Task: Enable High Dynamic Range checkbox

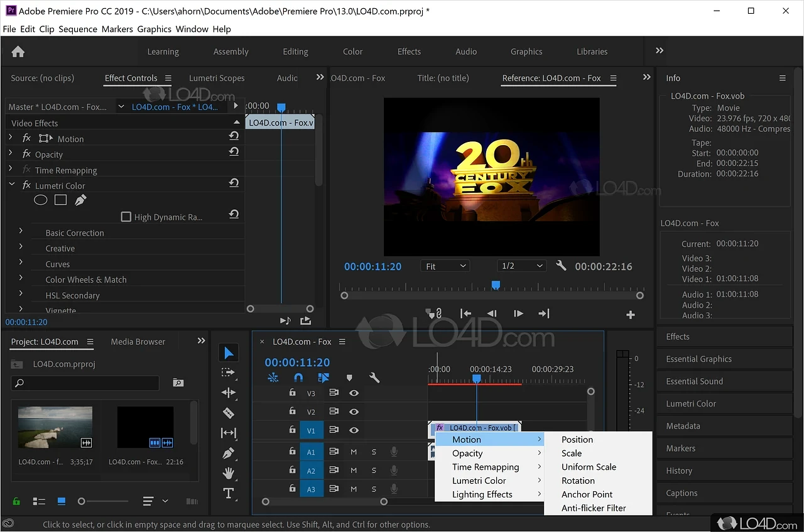Action: tap(126, 217)
